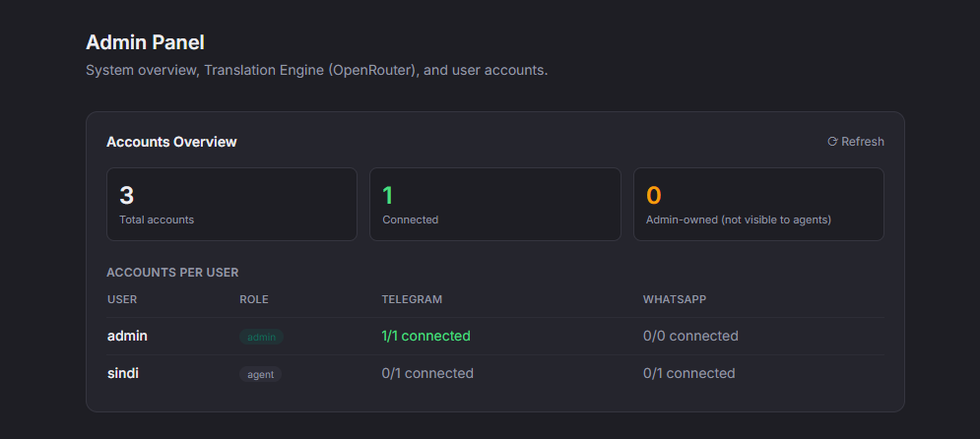
Task: Click the green admin role badge
Action: coord(261,337)
